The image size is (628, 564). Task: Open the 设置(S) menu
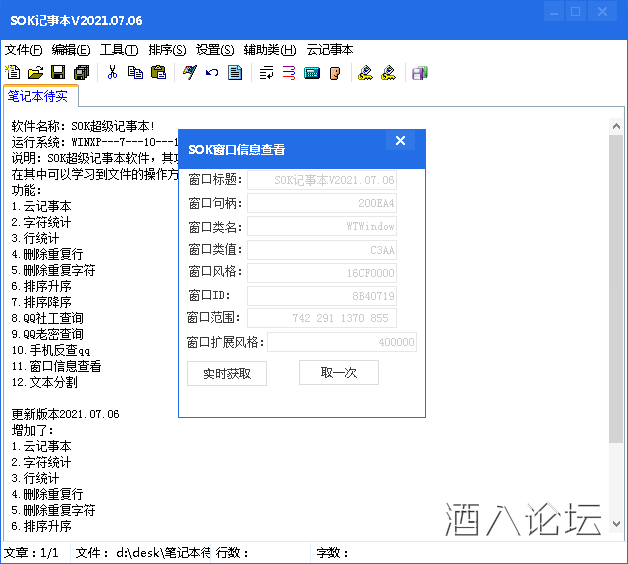[x=215, y=50]
